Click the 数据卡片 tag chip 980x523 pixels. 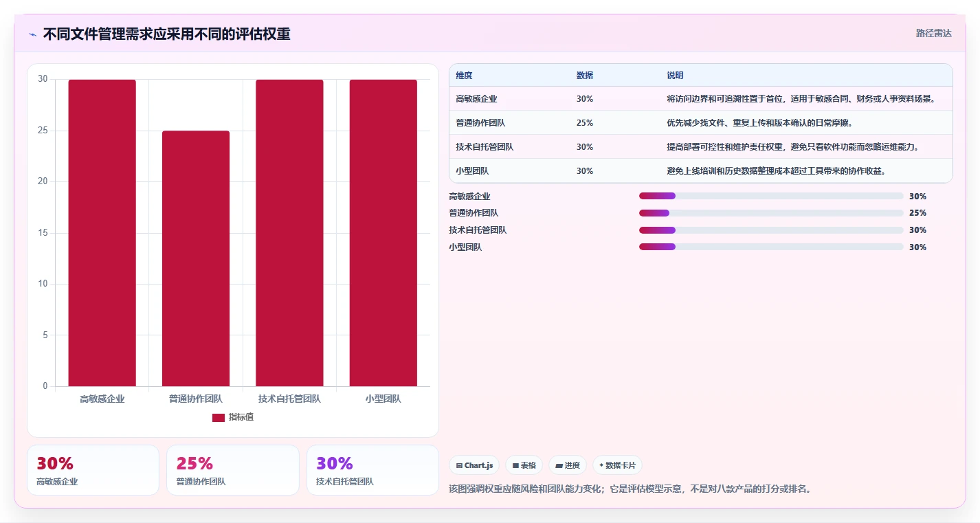617,465
